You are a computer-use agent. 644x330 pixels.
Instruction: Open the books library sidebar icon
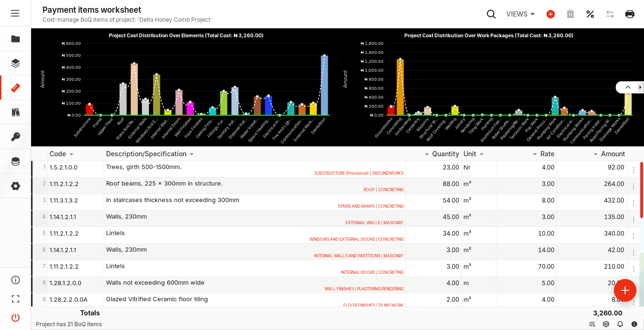click(16, 112)
